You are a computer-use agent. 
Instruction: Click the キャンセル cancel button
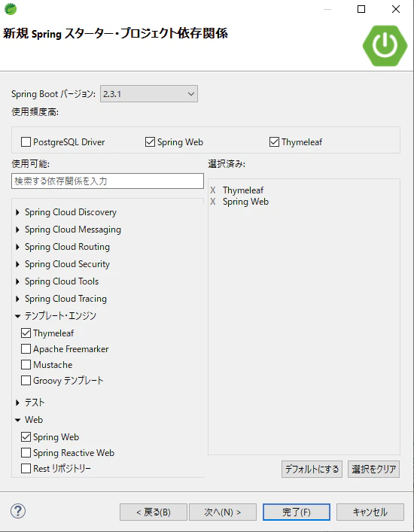tap(370, 512)
